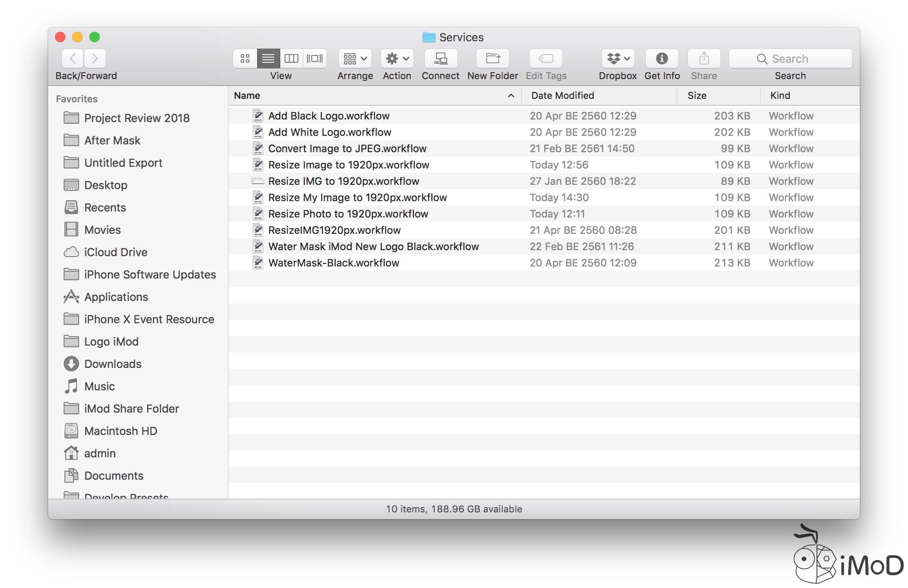Switch to icon view
This screenshot has width=908, height=588.
pyautogui.click(x=245, y=58)
